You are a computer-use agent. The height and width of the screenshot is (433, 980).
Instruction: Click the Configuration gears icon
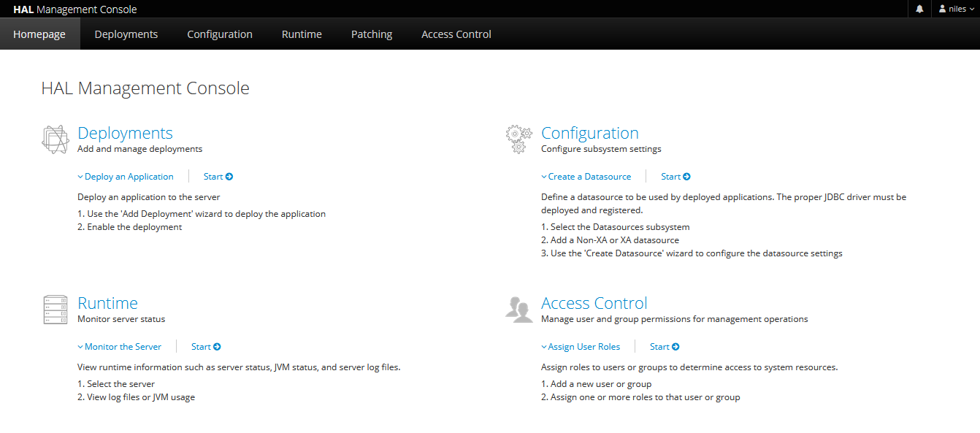(x=518, y=139)
